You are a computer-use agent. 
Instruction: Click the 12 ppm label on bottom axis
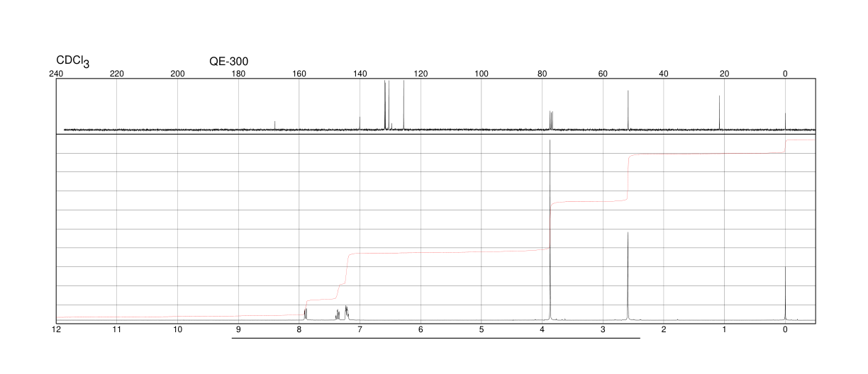point(57,329)
